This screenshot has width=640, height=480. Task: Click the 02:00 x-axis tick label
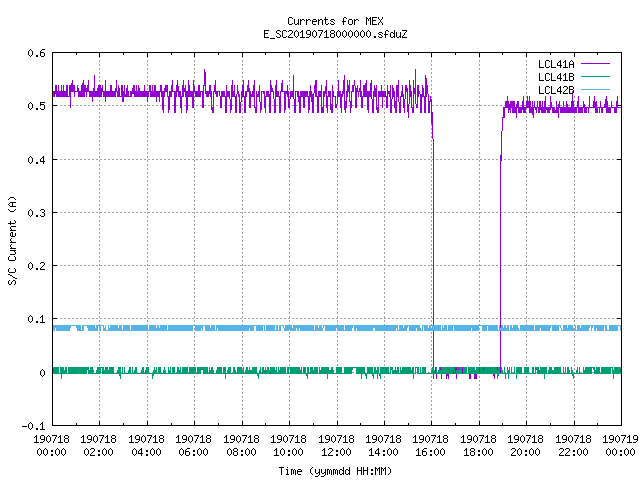98,452
